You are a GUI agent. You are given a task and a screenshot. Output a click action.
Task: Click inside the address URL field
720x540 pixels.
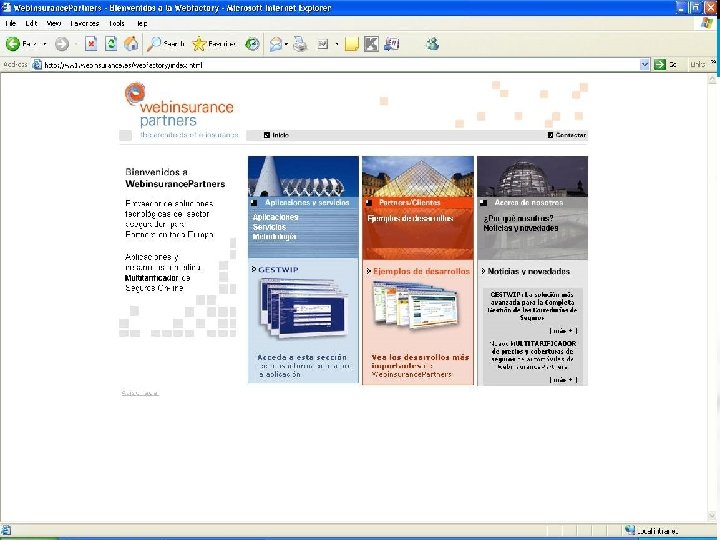[x=340, y=65]
